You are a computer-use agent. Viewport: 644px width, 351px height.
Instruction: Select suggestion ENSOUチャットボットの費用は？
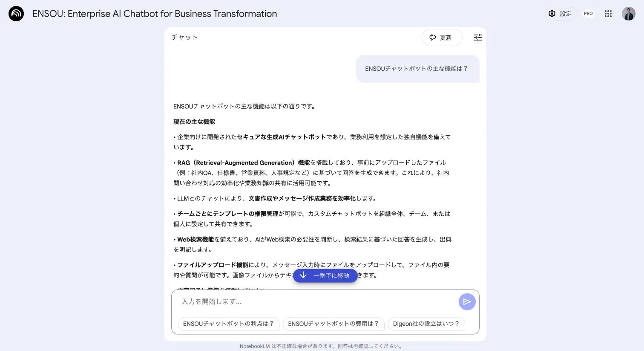coord(333,324)
